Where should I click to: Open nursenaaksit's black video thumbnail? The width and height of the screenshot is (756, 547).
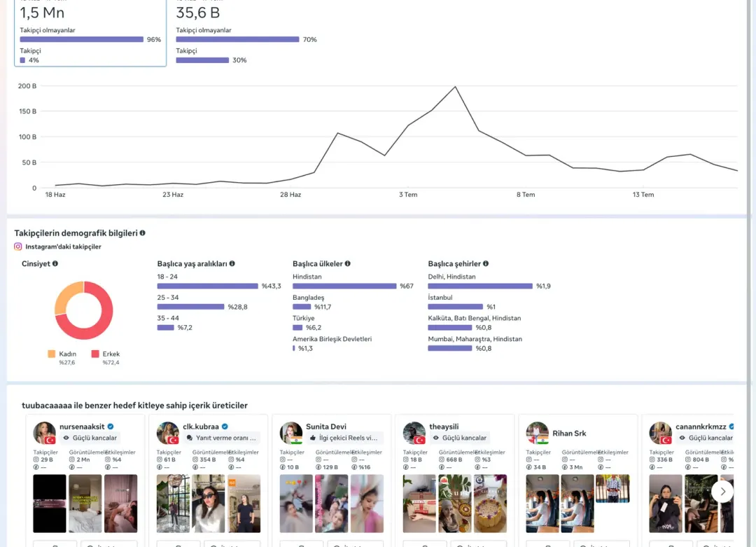pyautogui.click(x=50, y=503)
